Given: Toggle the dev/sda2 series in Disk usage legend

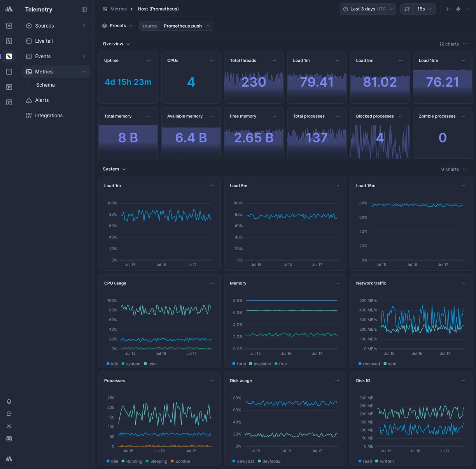Looking at the screenshot, I should coord(269,462).
